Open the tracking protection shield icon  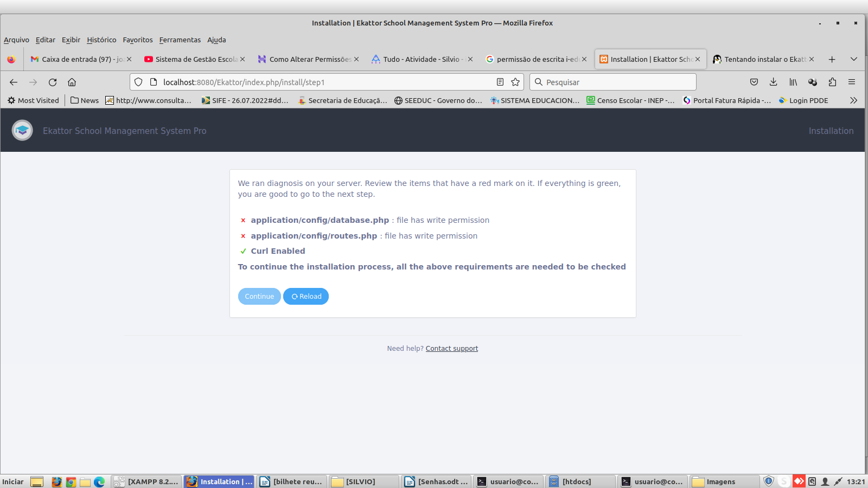point(138,82)
